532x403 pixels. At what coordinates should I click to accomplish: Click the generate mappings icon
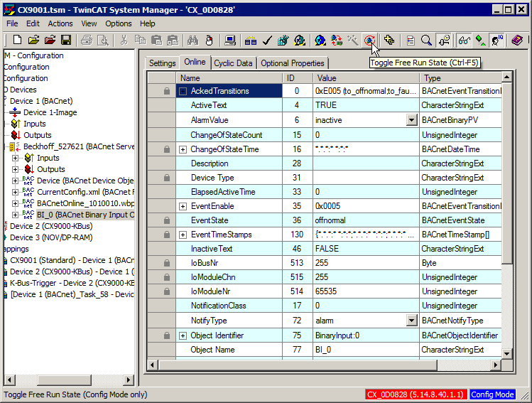click(x=251, y=41)
